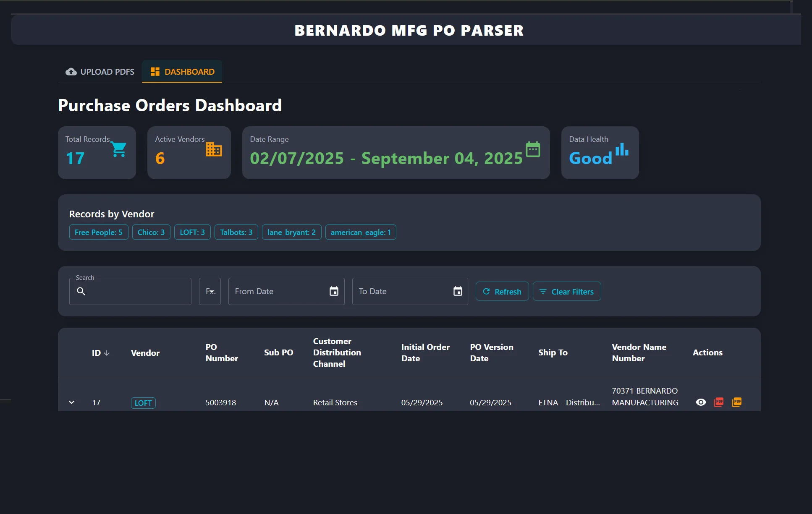Viewport: 812px width, 514px height.
Task: Click the building icon in Active Vendors
Action: (214, 149)
